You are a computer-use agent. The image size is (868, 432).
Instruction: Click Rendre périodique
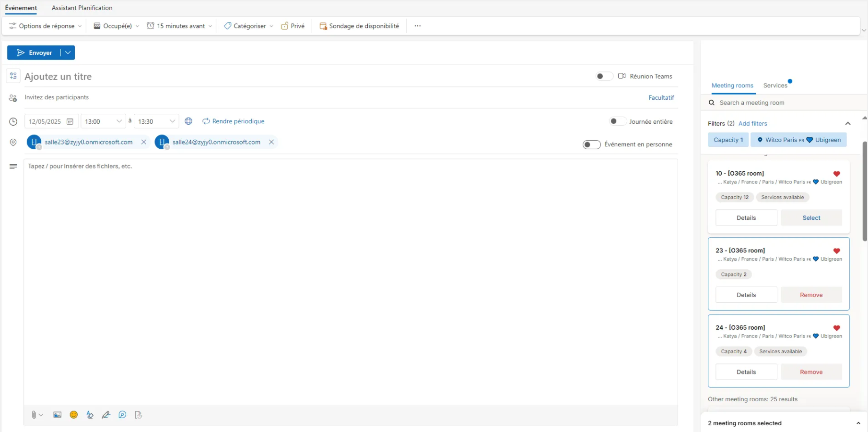point(234,121)
